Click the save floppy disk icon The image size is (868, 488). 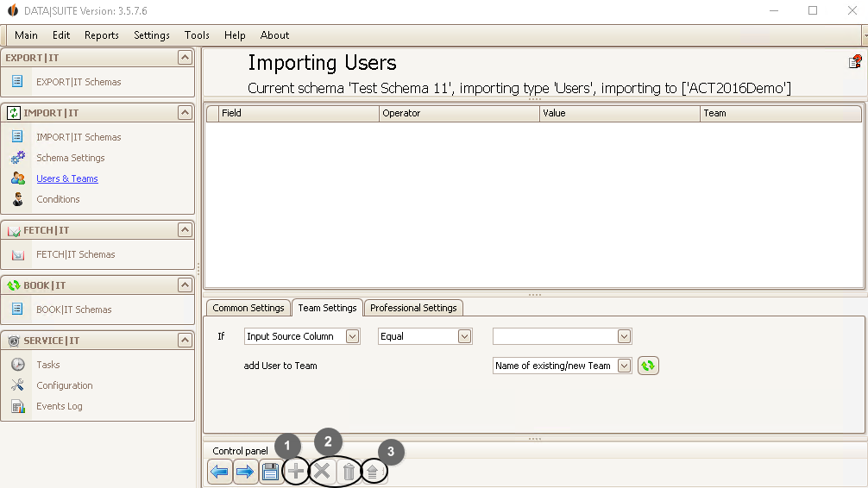click(270, 472)
